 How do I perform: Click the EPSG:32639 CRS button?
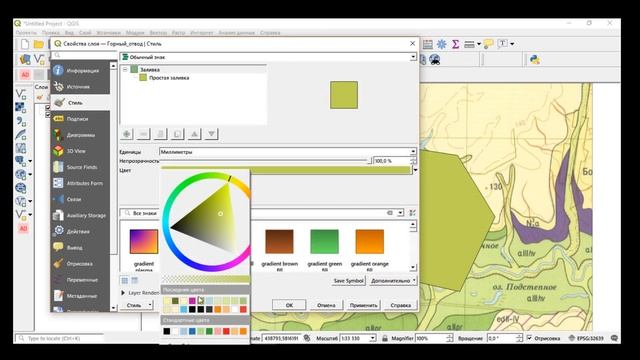coord(587,338)
